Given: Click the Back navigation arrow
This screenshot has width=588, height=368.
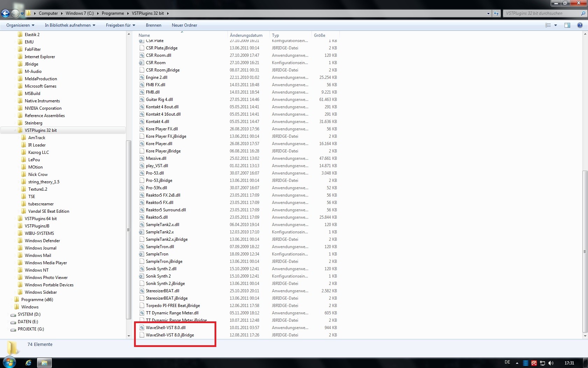Looking at the screenshot, I should point(5,13).
